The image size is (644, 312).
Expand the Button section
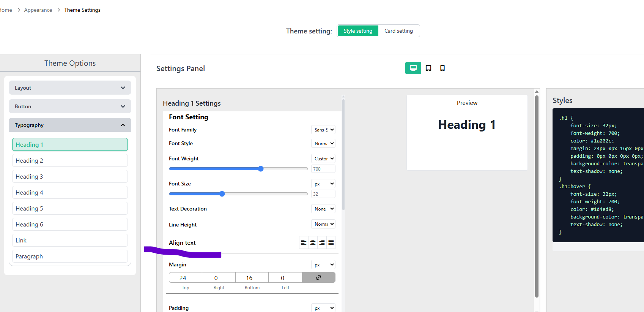pos(70,106)
